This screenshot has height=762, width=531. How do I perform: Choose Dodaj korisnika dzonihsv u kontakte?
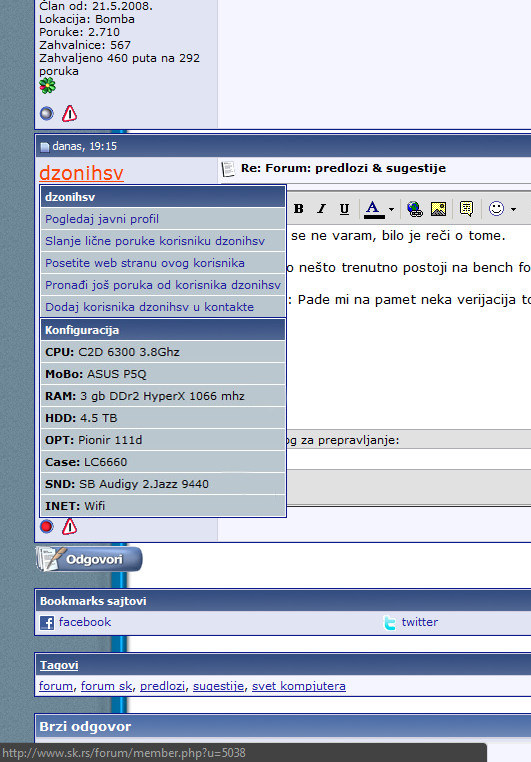click(x=150, y=307)
